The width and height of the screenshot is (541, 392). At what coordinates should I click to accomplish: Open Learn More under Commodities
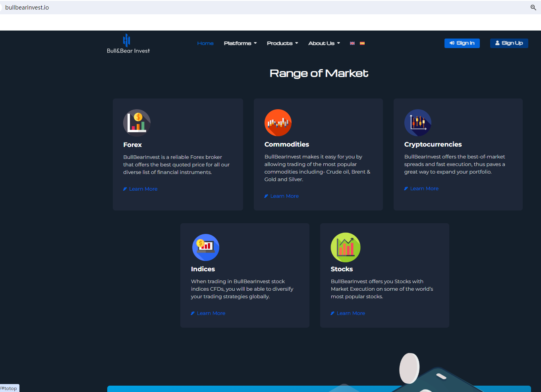tap(284, 196)
